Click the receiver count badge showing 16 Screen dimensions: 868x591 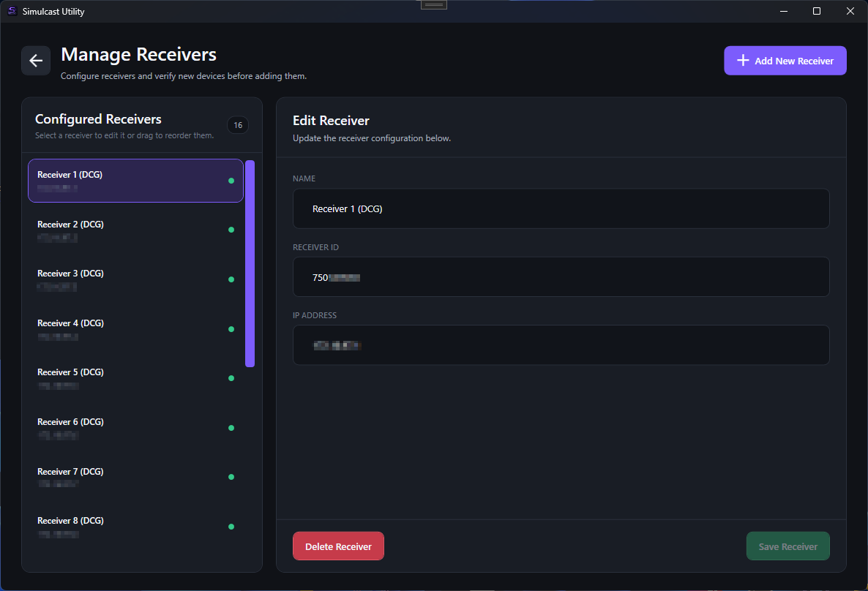pyautogui.click(x=238, y=125)
